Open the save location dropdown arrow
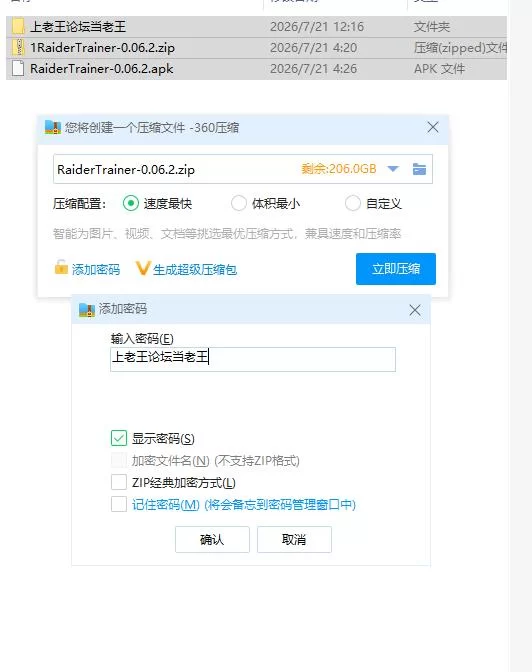This screenshot has height=672, width=532. click(x=393, y=169)
